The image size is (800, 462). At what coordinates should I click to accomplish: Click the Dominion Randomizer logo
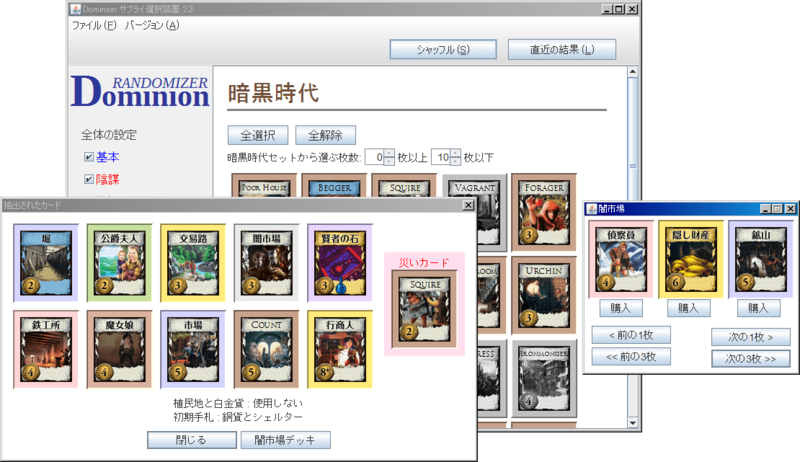click(x=140, y=92)
